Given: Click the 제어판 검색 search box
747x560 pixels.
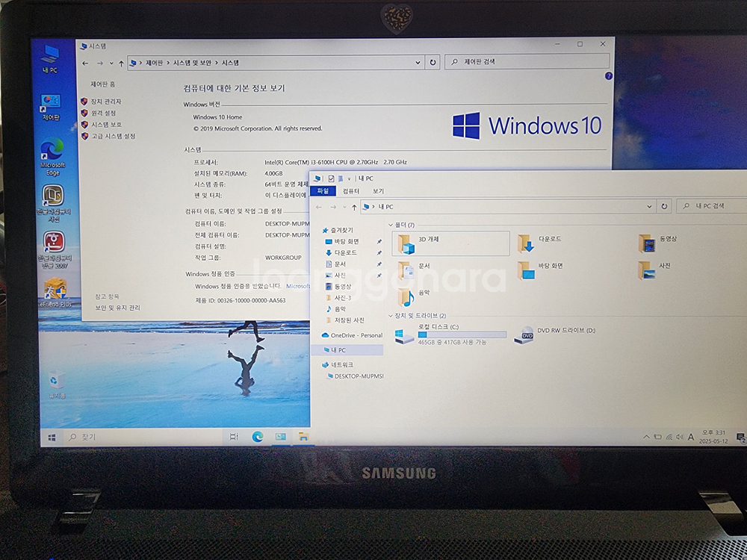Looking at the screenshot, I should (x=527, y=61).
